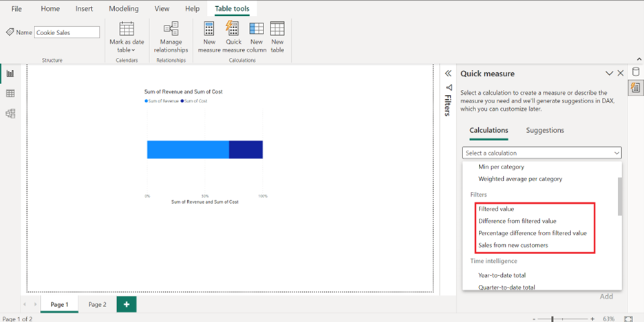
Task: Choose Difference from filtered value
Action: 517,221
